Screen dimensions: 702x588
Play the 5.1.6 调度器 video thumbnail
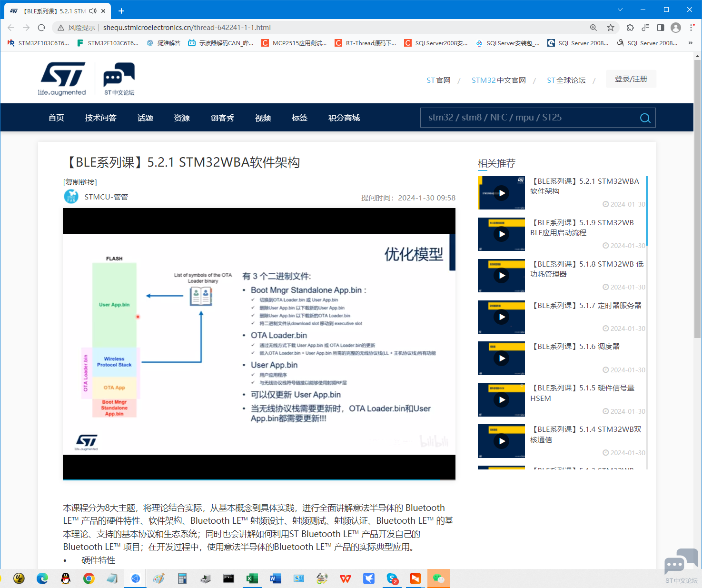(502, 358)
